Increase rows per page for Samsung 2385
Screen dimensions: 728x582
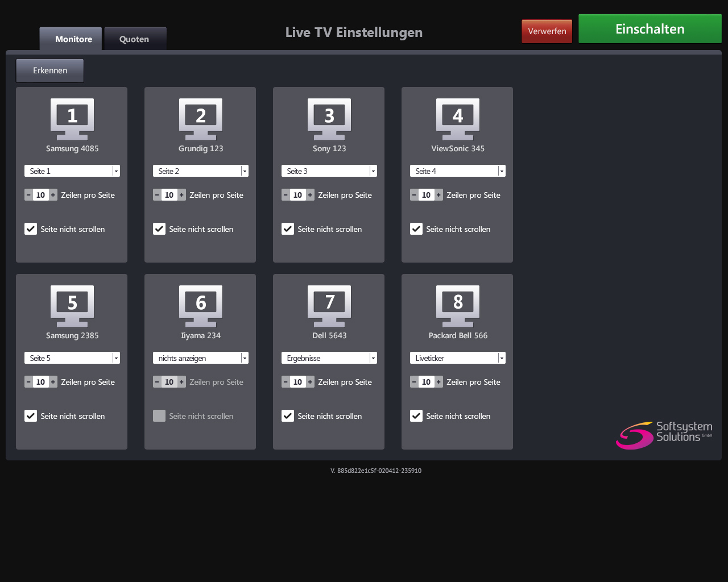tap(53, 382)
